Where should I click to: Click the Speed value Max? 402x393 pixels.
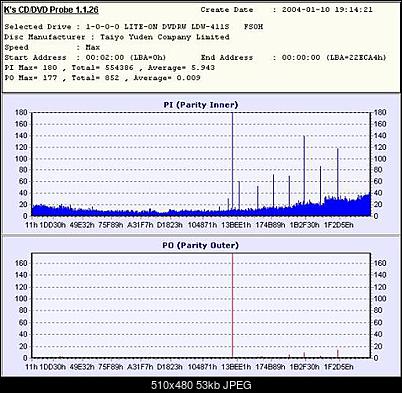pos(93,47)
